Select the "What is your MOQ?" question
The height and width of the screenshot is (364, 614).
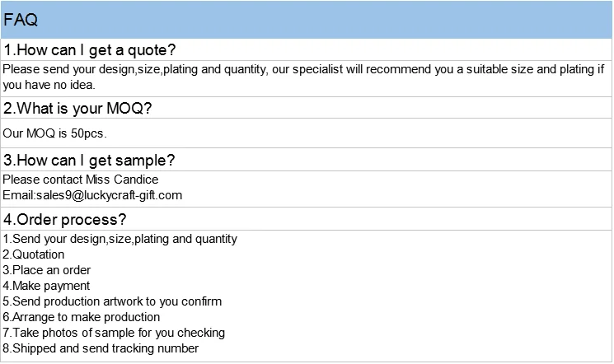click(78, 109)
